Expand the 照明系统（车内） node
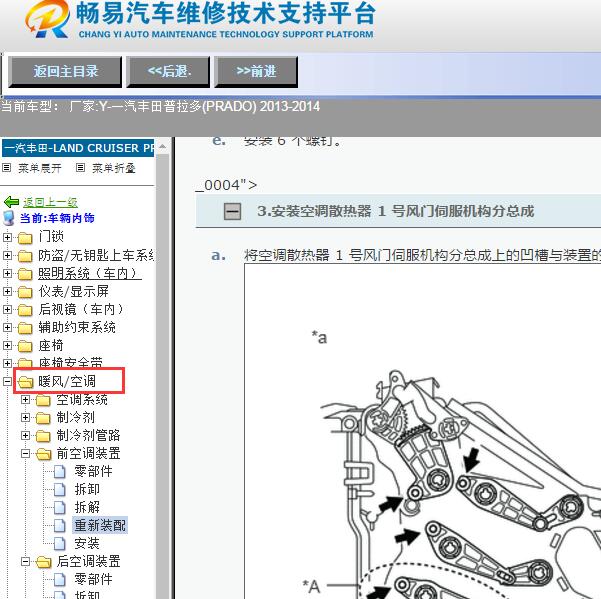 pos(7,273)
